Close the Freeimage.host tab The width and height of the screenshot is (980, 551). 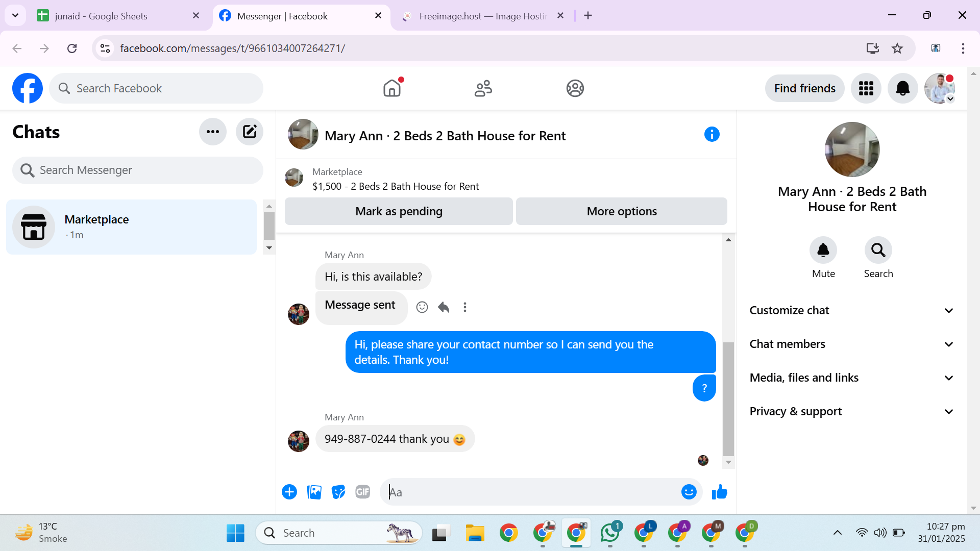click(x=560, y=15)
